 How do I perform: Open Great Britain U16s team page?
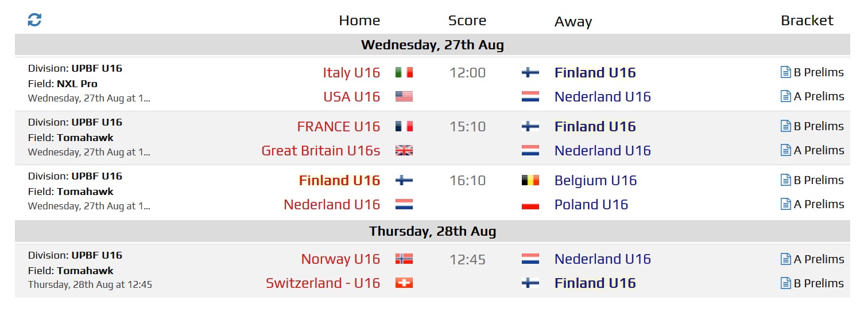(321, 150)
